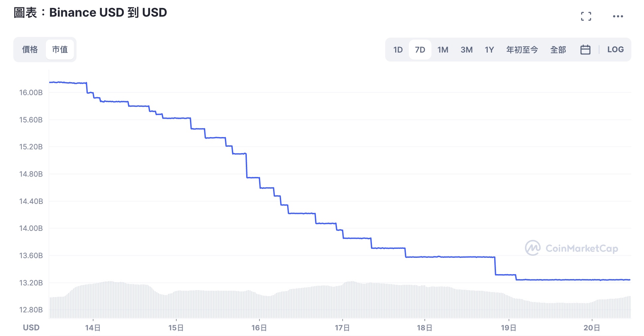Open the fullscreen chart view icon
Viewport: 644px width, 336px height.
point(586,16)
